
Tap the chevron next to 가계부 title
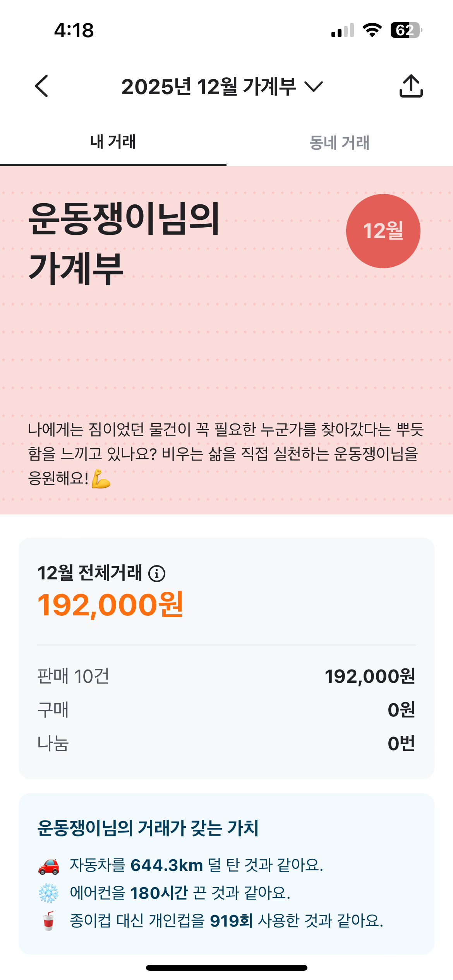click(x=314, y=86)
